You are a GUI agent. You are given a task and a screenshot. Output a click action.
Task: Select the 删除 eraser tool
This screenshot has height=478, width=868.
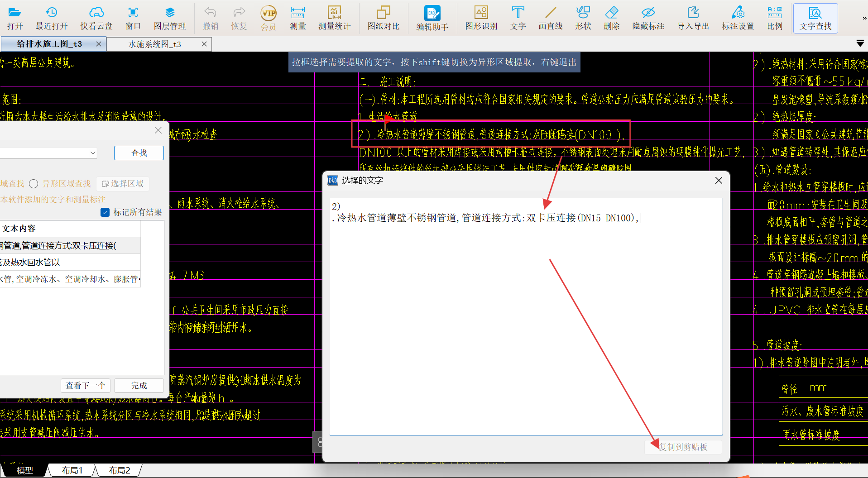(x=612, y=18)
